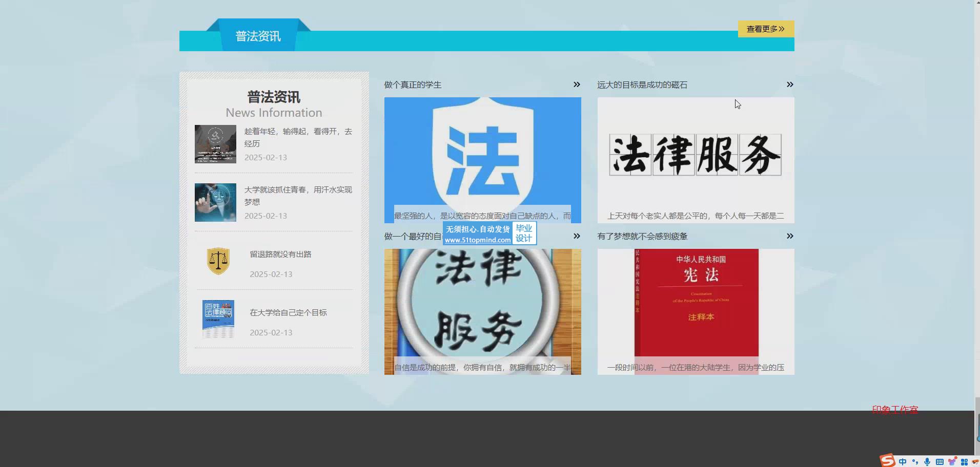Click double-arrow next to 远大的目标是成功的磁石
Image resolution: width=980 pixels, height=467 pixels.
pyautogui.click(x=790, y=84)
